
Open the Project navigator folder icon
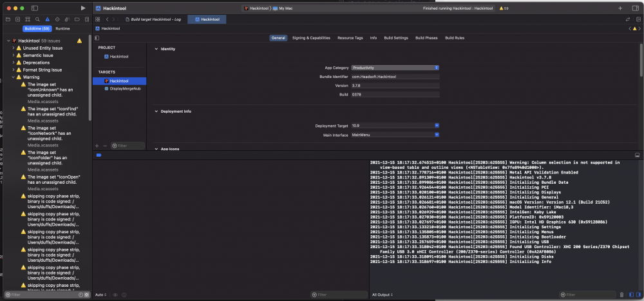click(x=8, y=19)
